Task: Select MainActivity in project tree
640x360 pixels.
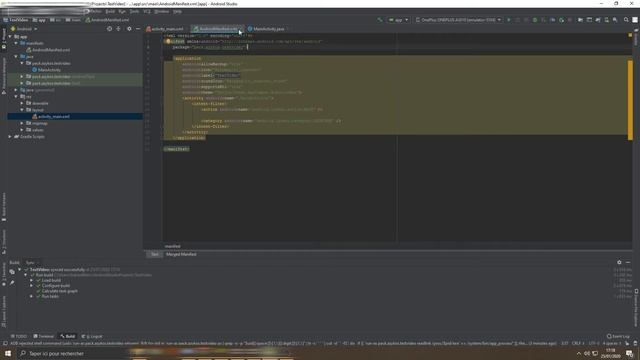Action: tap(46, 70)
